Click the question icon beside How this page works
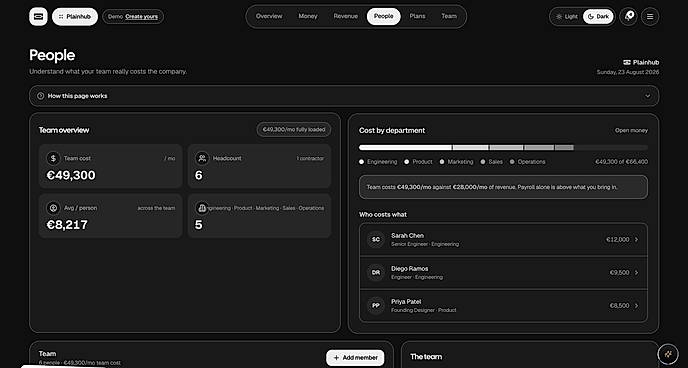The height and width of the screenshot is (368, 688). tap(41, 96)
